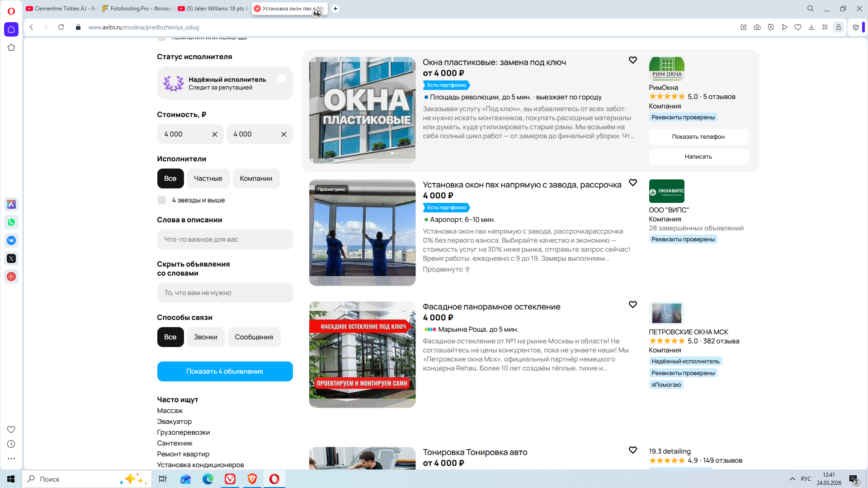Toggle Надёжный исполнитель switch
The image size is (868, 488).
[281, 79]
